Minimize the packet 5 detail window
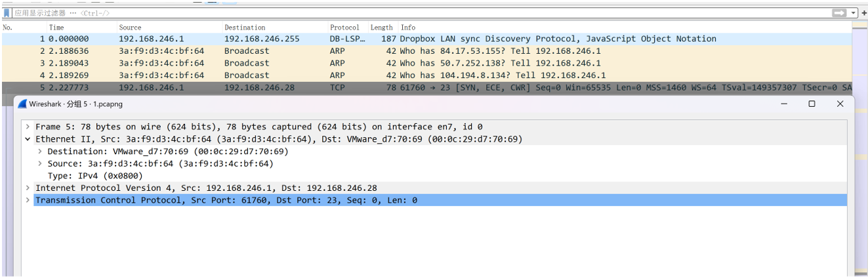 point(783,104)
